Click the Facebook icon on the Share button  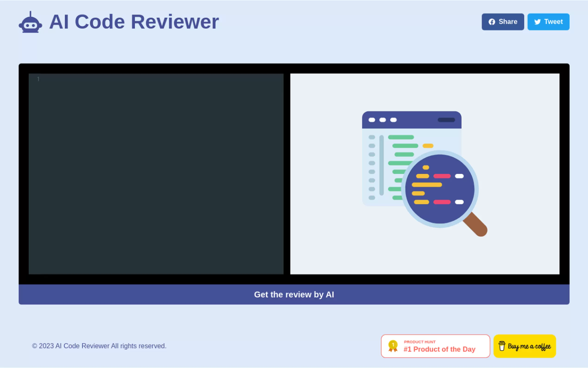point(492,22)
